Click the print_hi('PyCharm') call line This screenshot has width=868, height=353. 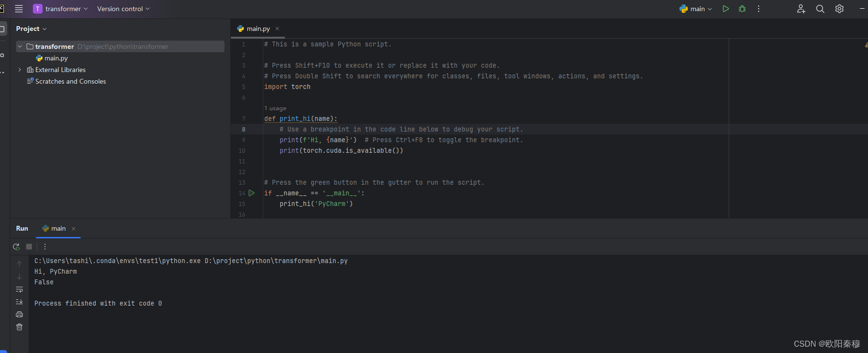coord(316,204)
